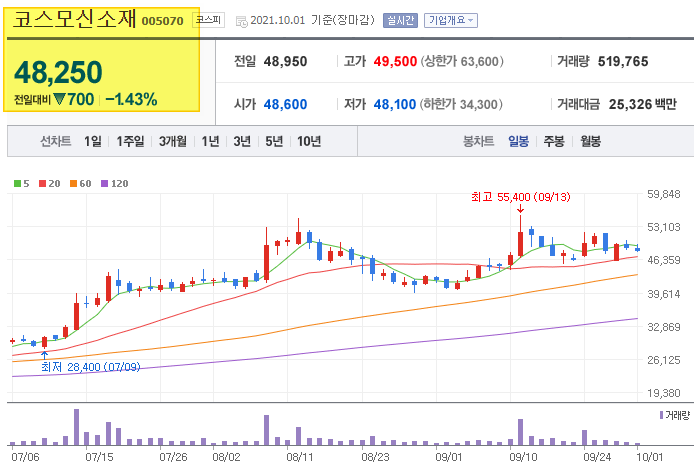Viewport: 694px width, 472px height.
Task: Select the 1년 line chart tab
Action: click(210, 141)
